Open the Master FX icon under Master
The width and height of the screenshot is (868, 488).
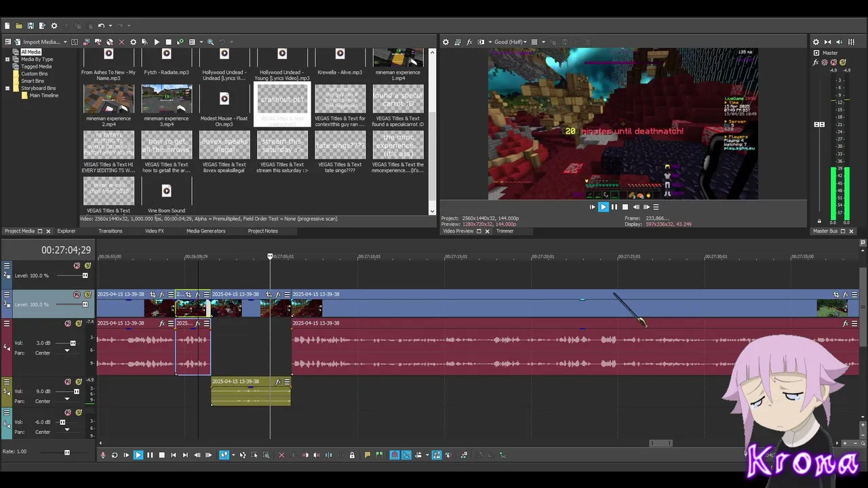click(816, 62)
